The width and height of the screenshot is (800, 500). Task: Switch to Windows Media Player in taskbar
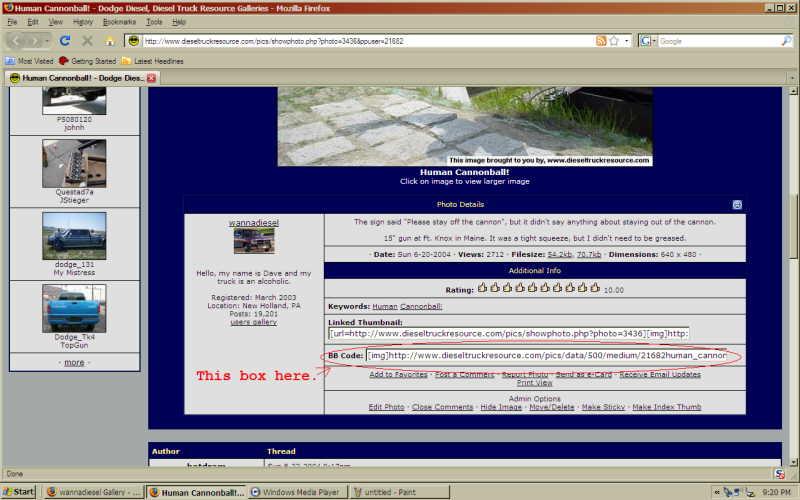coord(296,492)
